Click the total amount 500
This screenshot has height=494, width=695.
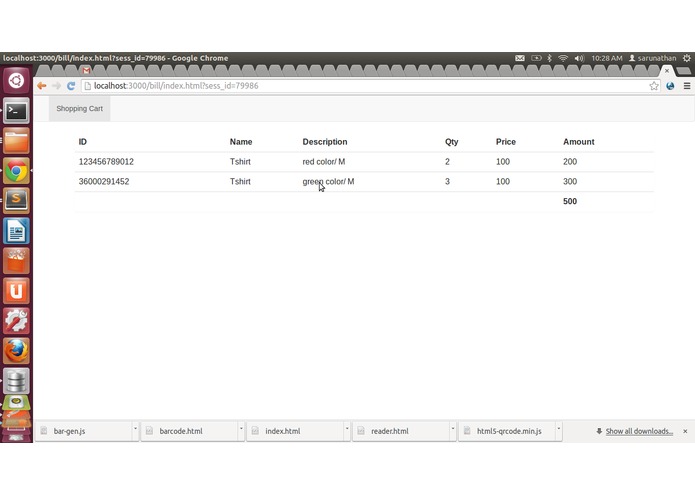tap(570, 202)
